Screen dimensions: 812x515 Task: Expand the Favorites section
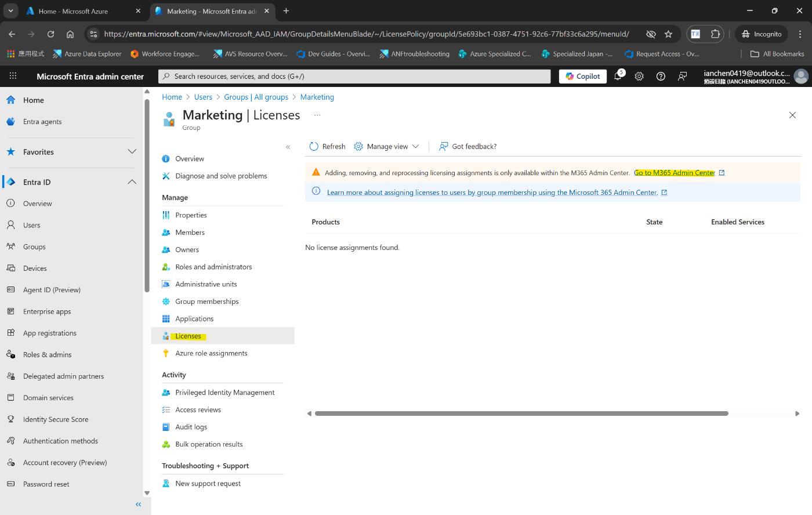point(132,152)
